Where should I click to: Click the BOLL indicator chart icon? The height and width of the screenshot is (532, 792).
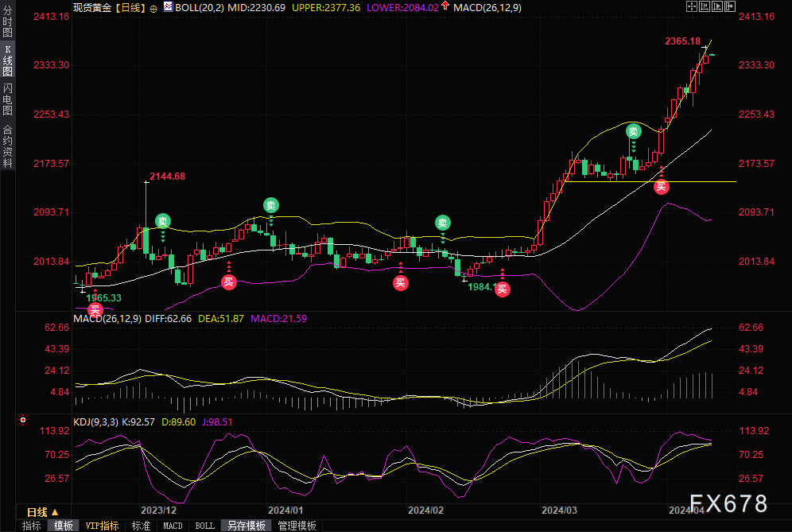[x=169, y=7]
